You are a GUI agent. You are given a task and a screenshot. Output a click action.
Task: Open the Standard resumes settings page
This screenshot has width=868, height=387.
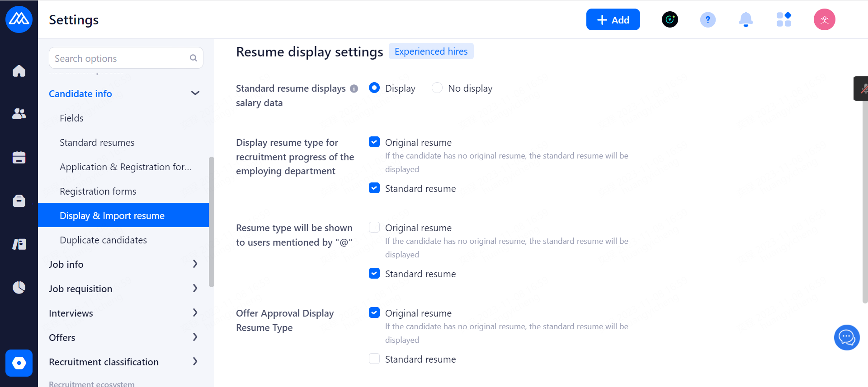[x=97, y=143]
